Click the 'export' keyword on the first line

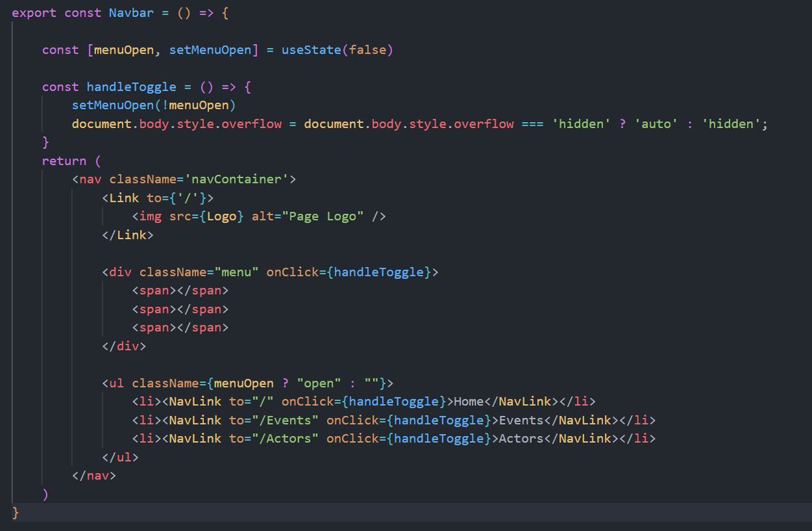[34, 13]
